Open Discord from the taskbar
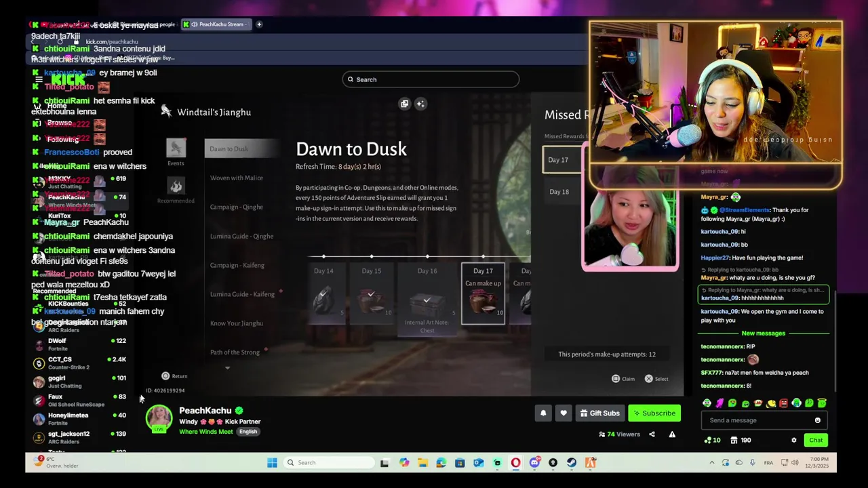868x488 pixels. pyautogui.click(x=534, y=463)
